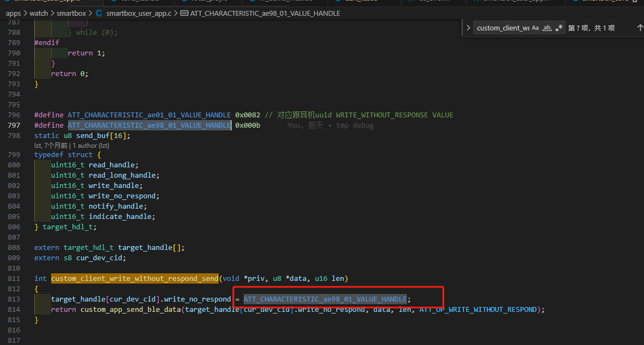Screen dimensions: 644x345
Task: Click 'target_hdl_t' typedef name on line 806
Action: (68, 227)
